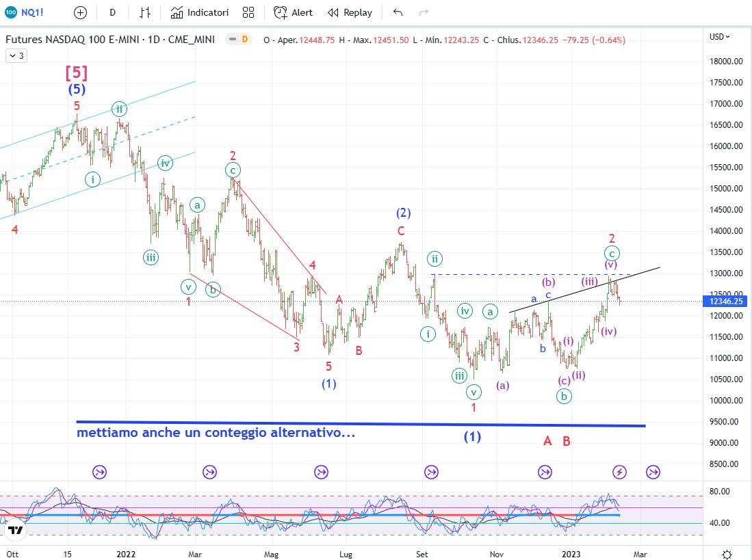The image size is (752, 560).
Task: Open event marker below December 2022
Action: pos(545,472)
